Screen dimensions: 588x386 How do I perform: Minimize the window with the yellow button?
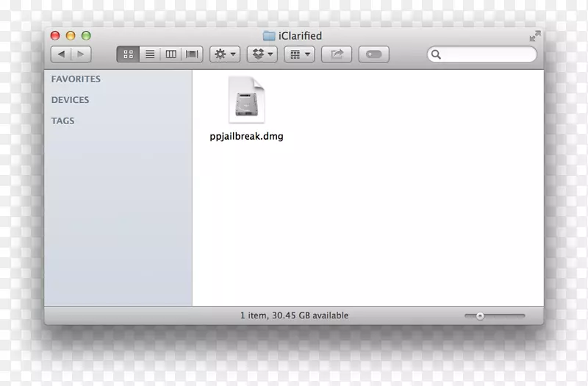pos(71,35)
